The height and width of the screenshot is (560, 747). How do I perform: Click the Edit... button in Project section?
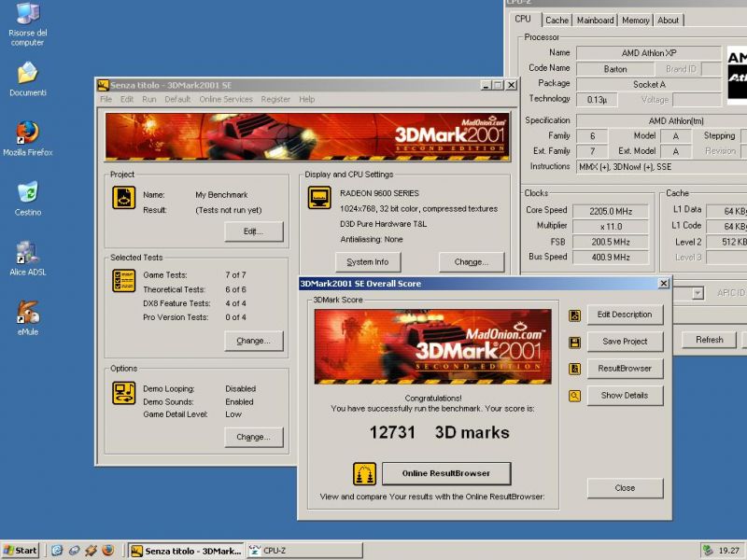[x=253, y=231]
